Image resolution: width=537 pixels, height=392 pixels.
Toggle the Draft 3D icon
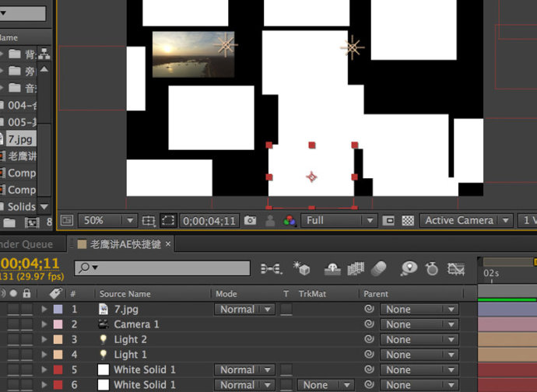point(301,268)
